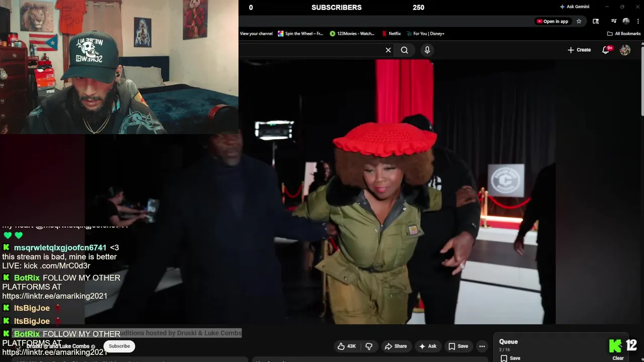Clear the YouTube search box with X
The height and width of the screenshot is (362, 644).
(388, 50)
